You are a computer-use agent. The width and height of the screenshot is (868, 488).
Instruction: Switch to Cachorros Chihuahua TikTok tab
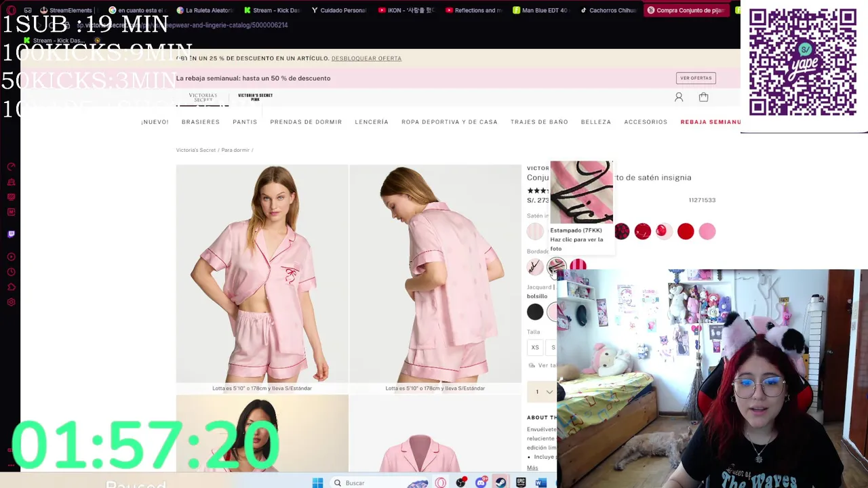tap(608, 10)
